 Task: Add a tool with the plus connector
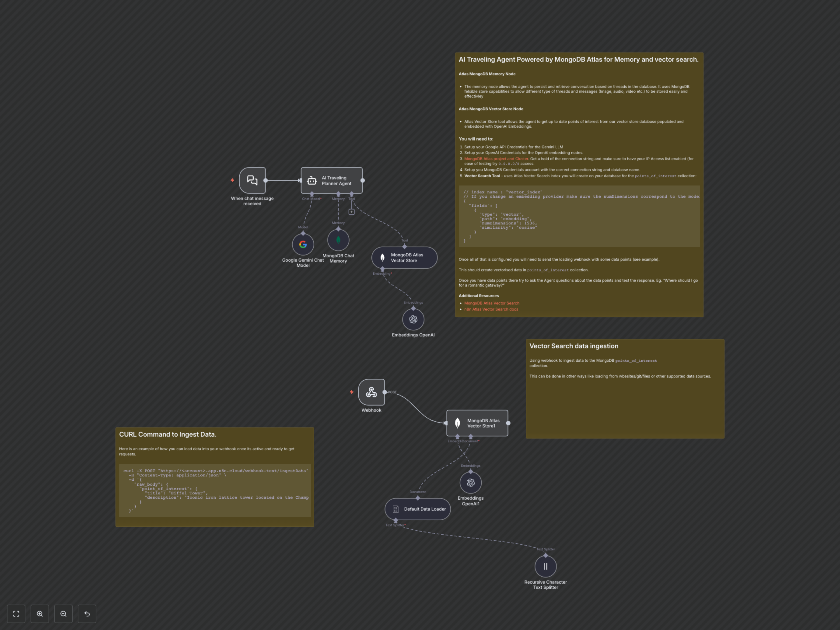click(x=352, y=212)
